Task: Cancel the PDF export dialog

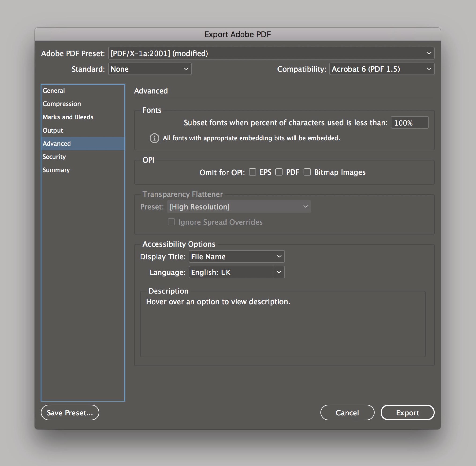Action: pyautogui.click(x=347, y=413)
